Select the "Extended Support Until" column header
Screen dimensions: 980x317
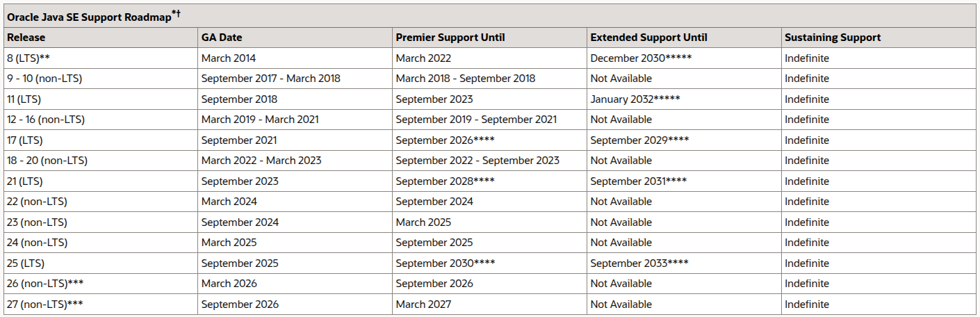pyautogui.click(x=648, y=38)
